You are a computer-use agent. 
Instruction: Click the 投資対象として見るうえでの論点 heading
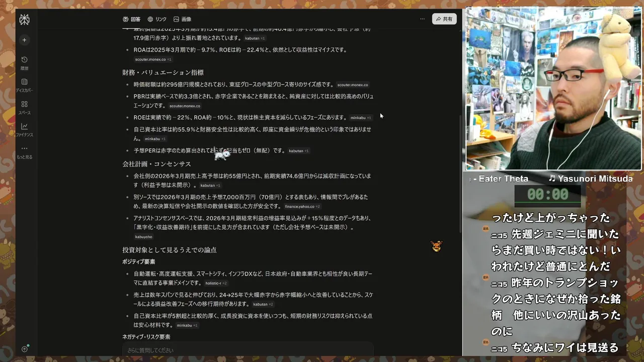click(170, 250)
